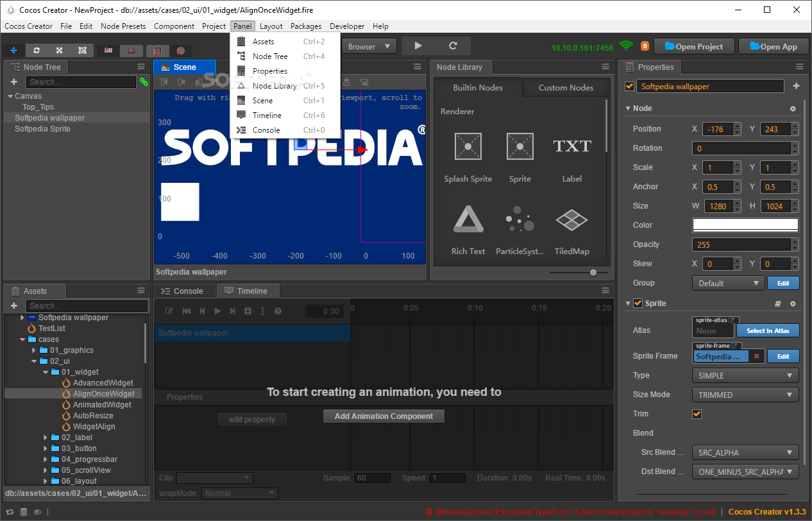Expand the 01_graphics folder
Viewport: 812px width, 521px height.
pos(34,350)
